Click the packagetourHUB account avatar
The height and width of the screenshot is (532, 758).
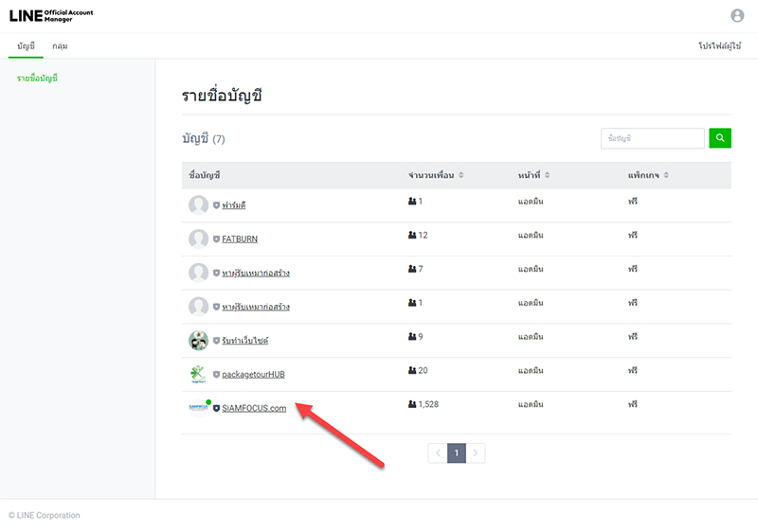click(198, 374)
